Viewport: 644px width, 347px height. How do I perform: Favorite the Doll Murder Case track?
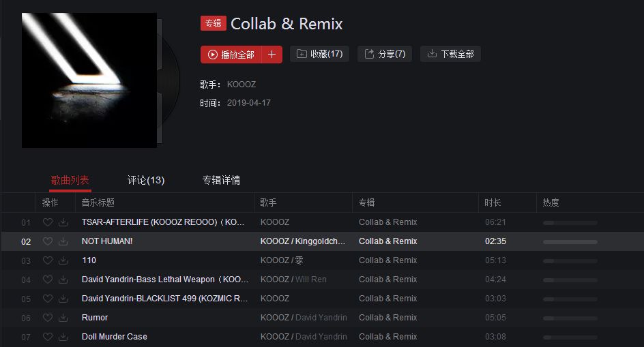pos(48,337)
